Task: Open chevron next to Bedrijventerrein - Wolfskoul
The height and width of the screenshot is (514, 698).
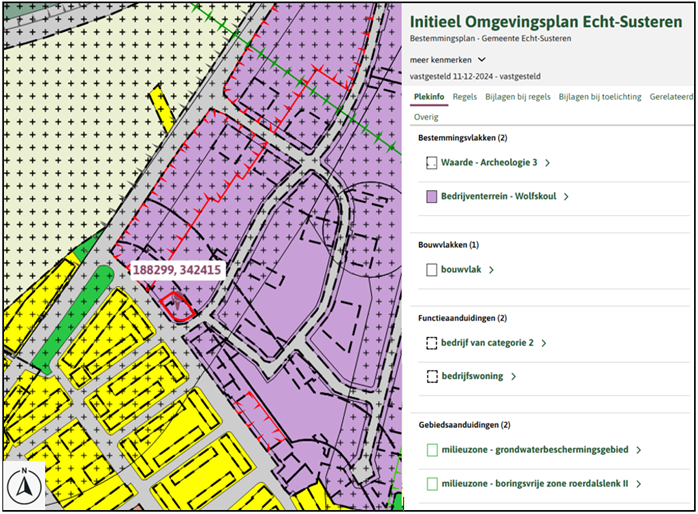Action: click(566, 197)
